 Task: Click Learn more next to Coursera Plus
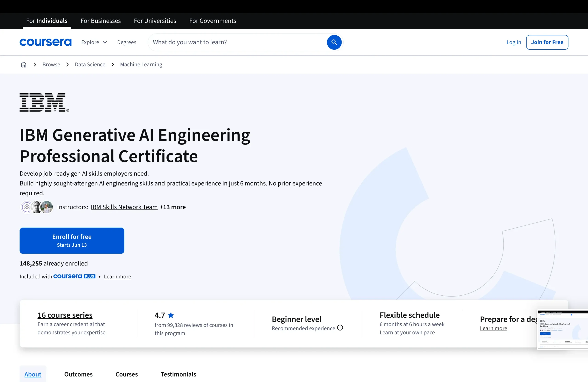[117, 277]
